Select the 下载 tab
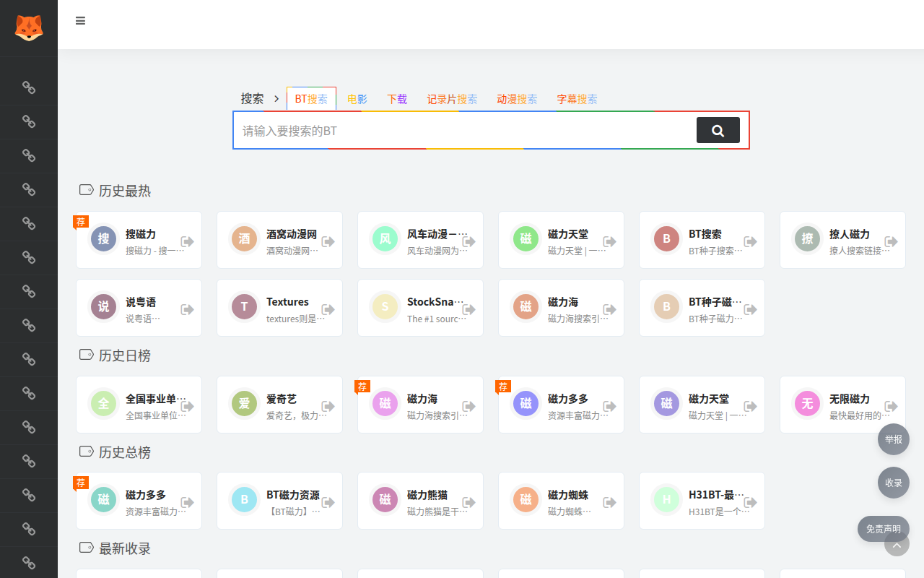The image size is (924, 578). click(397, 99)
